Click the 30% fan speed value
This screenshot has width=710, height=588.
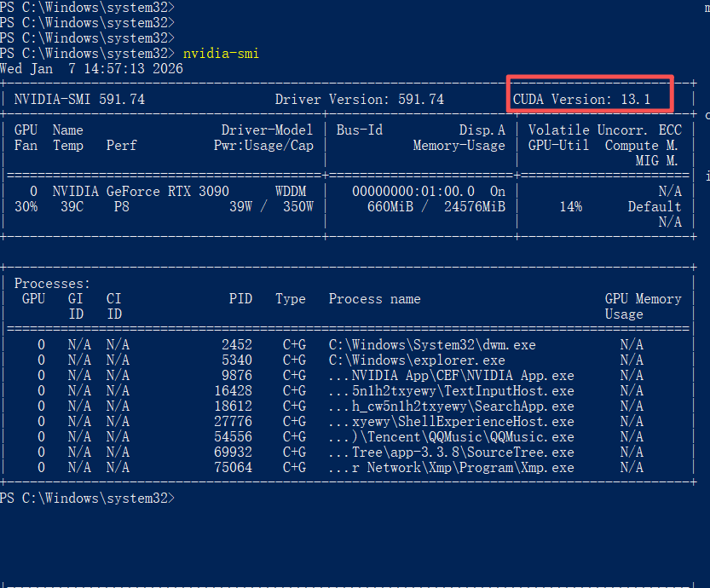(x=26, y=207)
